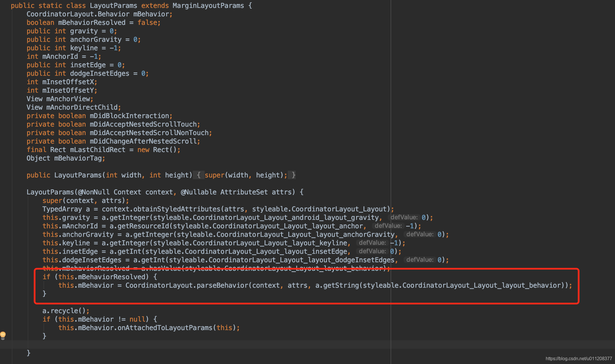Click '@NonNull Context context' parameter
Image resolution: width=615 pixels, height=364 pixels.
click(125, 192)
